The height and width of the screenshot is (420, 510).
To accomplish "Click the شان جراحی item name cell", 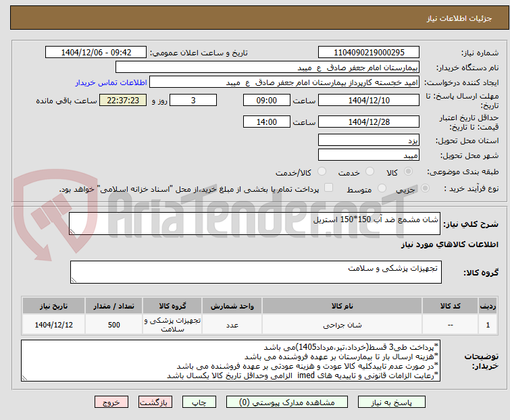I will [x=342, y=324].
